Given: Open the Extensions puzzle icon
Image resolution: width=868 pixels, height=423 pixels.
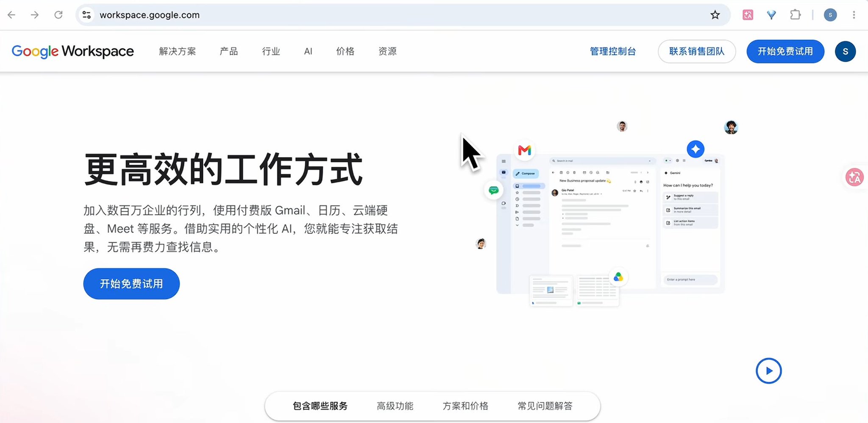Looking at the screenshot, I should click(x=795, y=15).
